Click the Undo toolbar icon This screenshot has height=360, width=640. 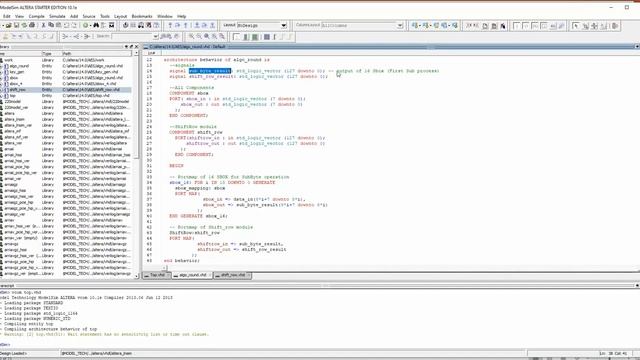[67, 25]
